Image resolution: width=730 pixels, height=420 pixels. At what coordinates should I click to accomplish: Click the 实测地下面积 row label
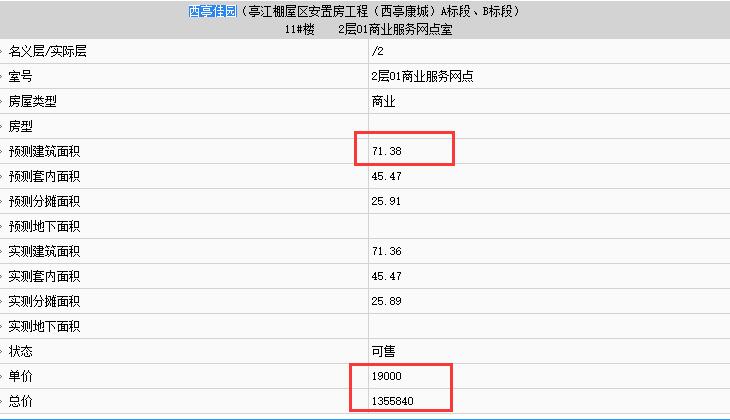point(44,326)
